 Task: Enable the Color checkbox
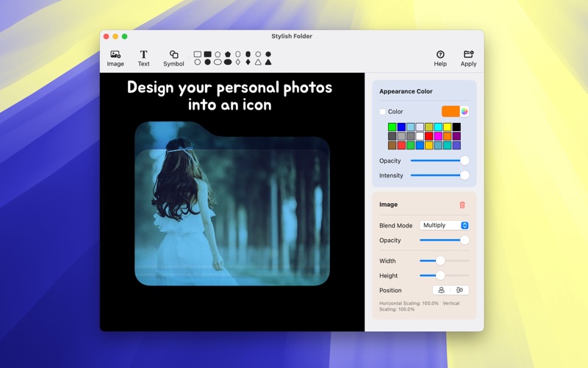pos(382,112)
